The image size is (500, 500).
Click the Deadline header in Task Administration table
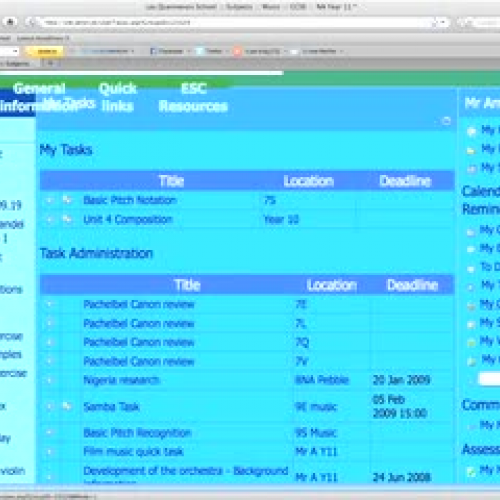coord(413,285)
